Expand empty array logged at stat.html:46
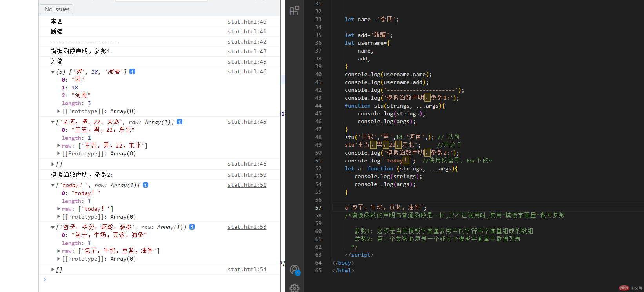Screen dimensions: 644x292 point(53,164)
